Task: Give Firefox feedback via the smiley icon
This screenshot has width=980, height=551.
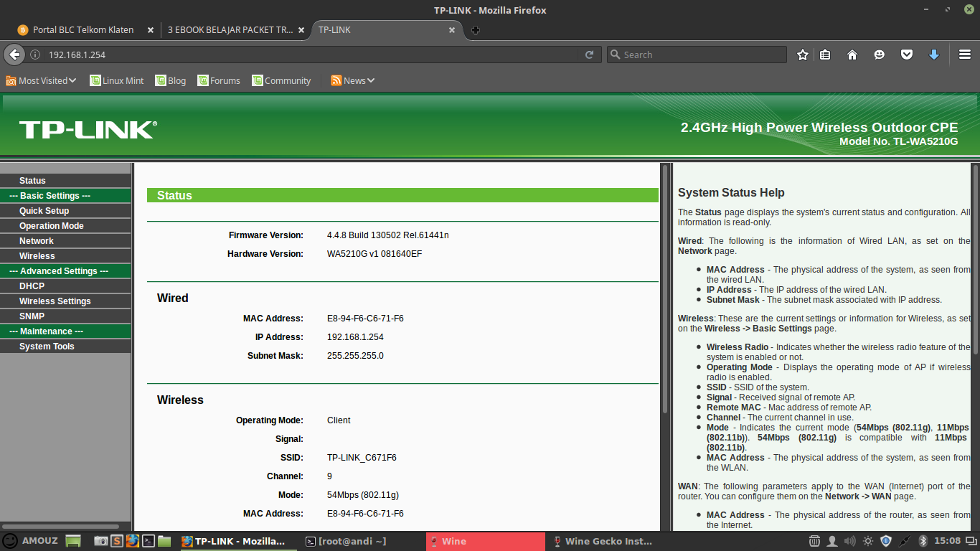Action: (x=879, y=54)
